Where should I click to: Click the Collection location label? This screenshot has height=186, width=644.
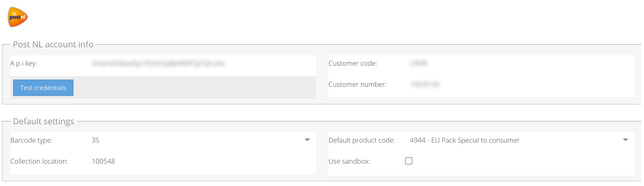click(39, 161)
